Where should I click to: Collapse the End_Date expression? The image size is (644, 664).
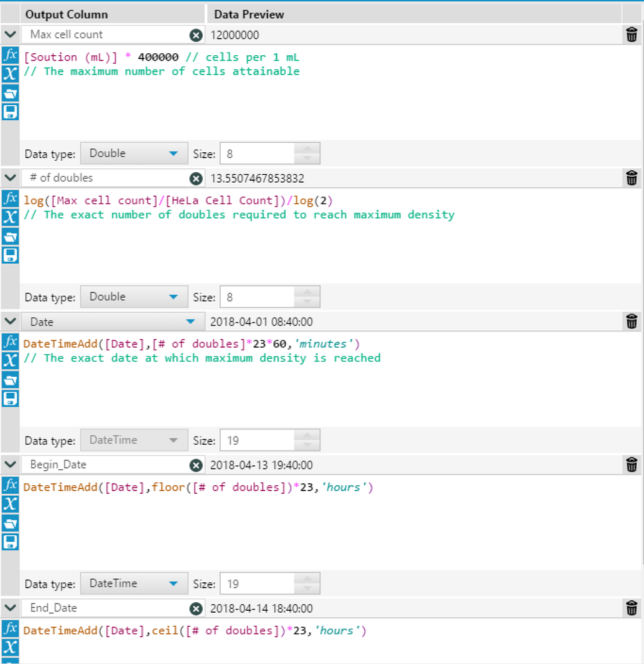tap(10, 608)
